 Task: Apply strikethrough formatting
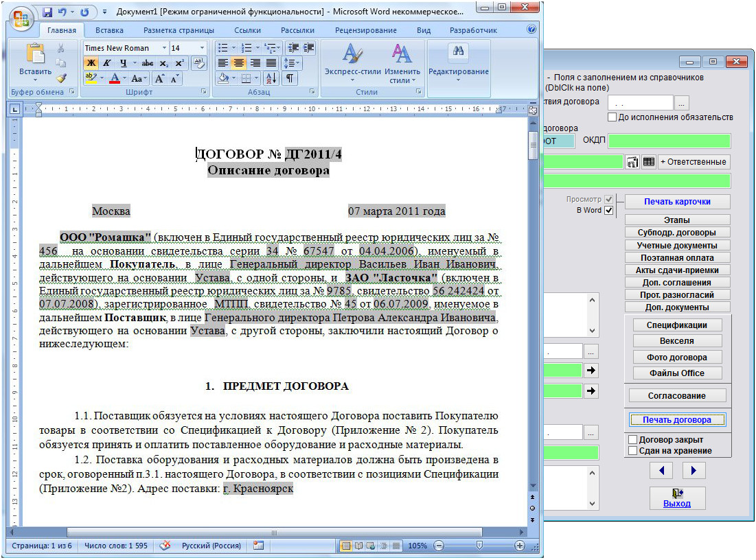(148, 63)
